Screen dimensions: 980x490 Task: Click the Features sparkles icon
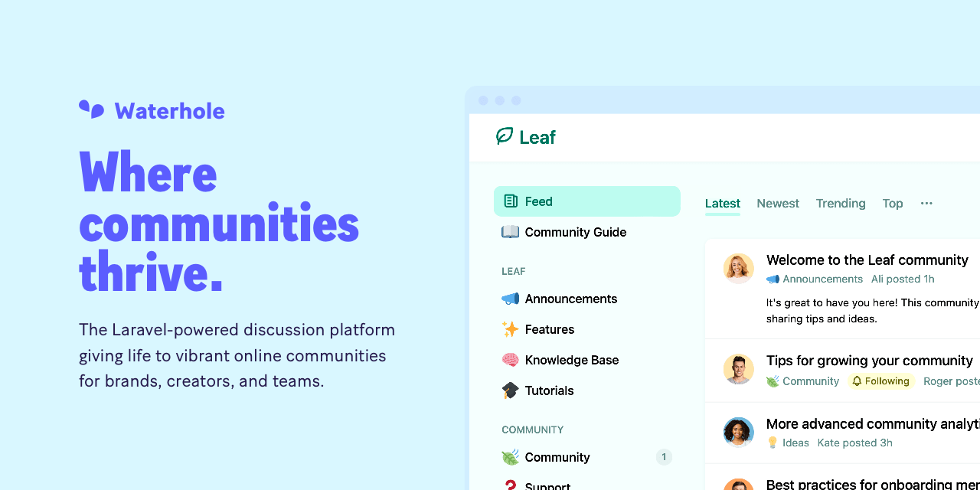pos(511,329)
